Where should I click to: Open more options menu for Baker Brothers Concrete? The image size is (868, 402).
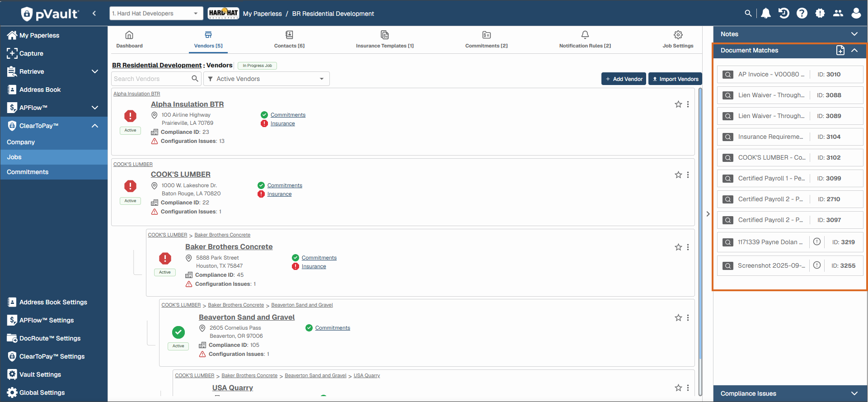(x=688, y=247)
